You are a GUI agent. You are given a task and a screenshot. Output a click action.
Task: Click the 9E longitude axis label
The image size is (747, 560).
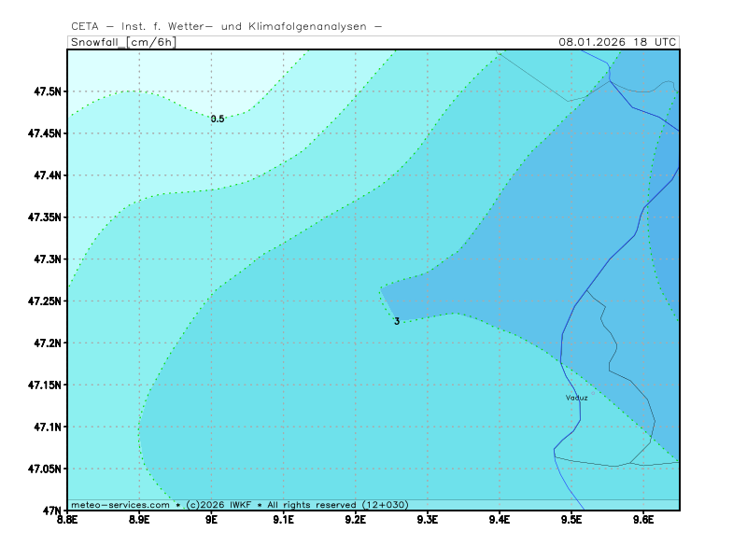pyautogui.click(x=211, y=519)
